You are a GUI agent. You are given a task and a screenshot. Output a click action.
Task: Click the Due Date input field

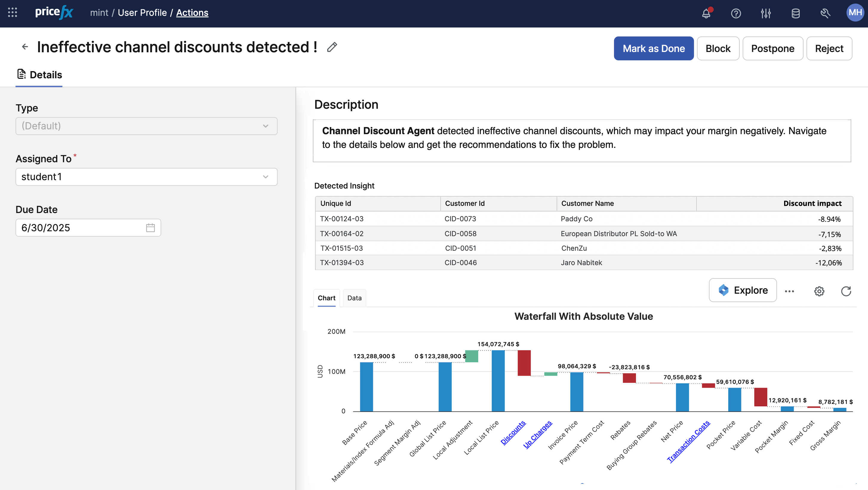pyautogui.click(x=79, y=228)
